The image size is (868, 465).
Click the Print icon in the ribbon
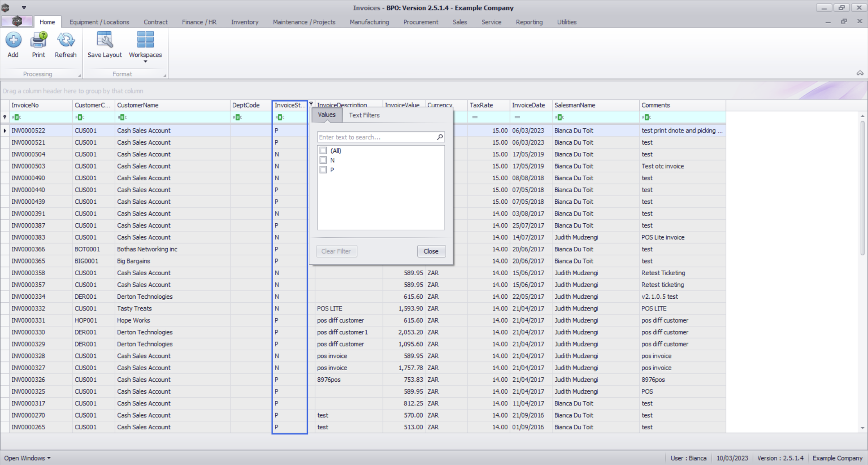pyautogui.click(x=38, y=40)
